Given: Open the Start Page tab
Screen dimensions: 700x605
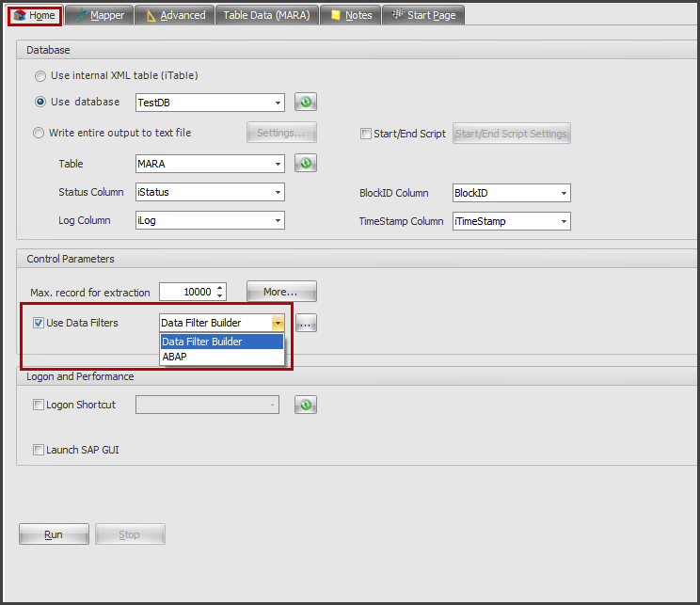Looking at the screenshot, I should pos(423,16).
